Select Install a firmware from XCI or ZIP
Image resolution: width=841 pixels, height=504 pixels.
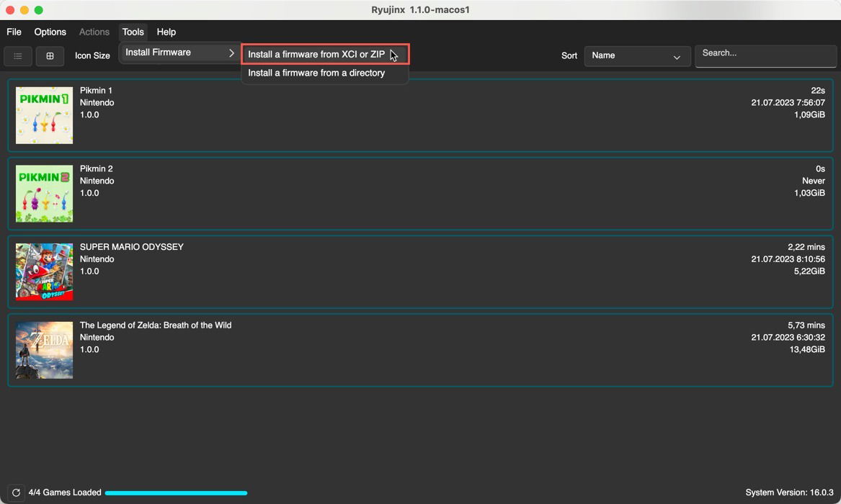tap(316, 53)
